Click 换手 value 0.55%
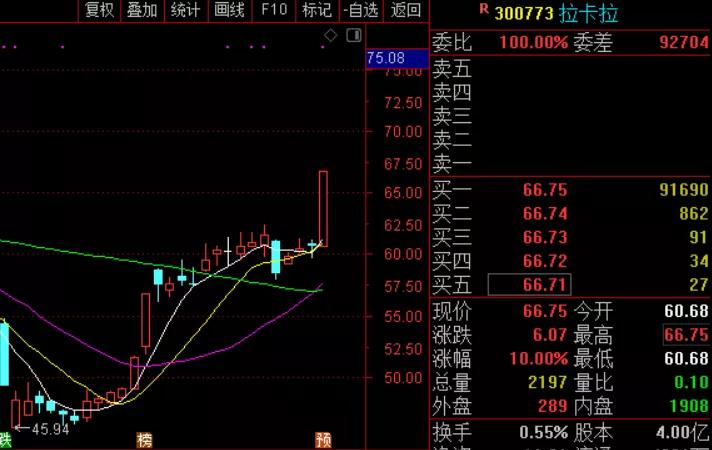 544,433
